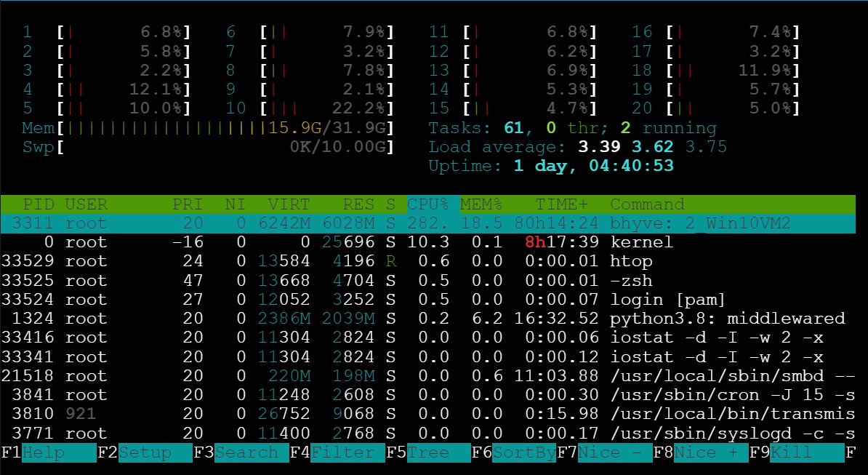Click the 2386M VIRT value of middlewared
The image size is (868, 475).
[284, 319]
